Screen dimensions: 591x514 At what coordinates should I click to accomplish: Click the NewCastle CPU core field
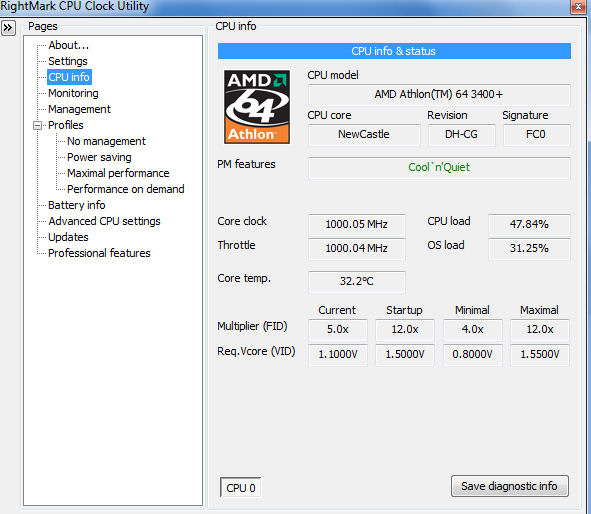[364, 134]
